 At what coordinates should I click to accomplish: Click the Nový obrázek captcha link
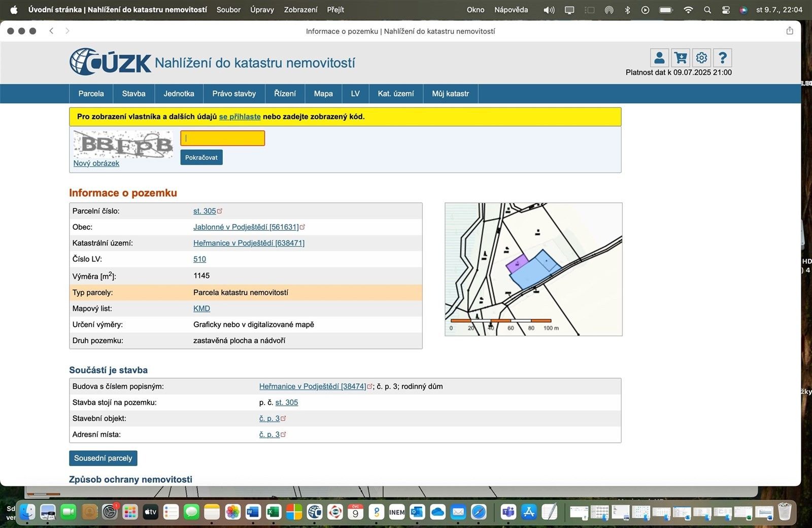click(x=96, y=163)
